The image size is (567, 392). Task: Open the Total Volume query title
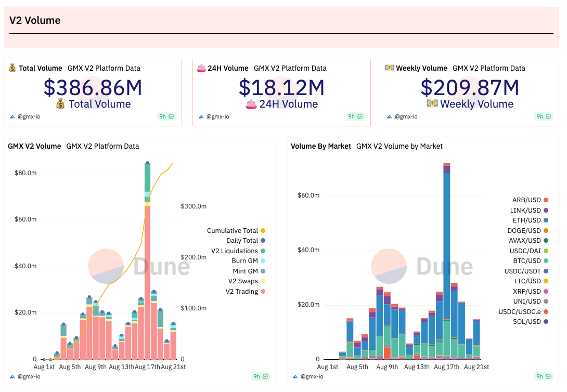click(x=41, y=68)
